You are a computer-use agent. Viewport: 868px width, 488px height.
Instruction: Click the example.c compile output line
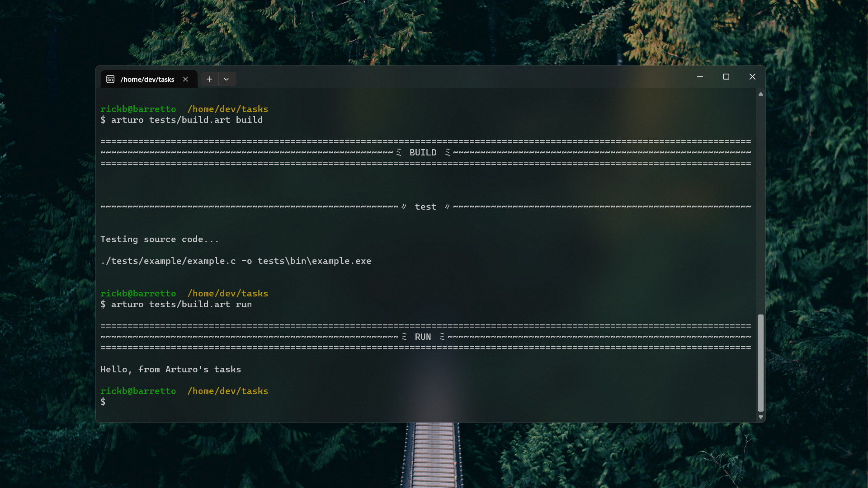coord(236,261)
